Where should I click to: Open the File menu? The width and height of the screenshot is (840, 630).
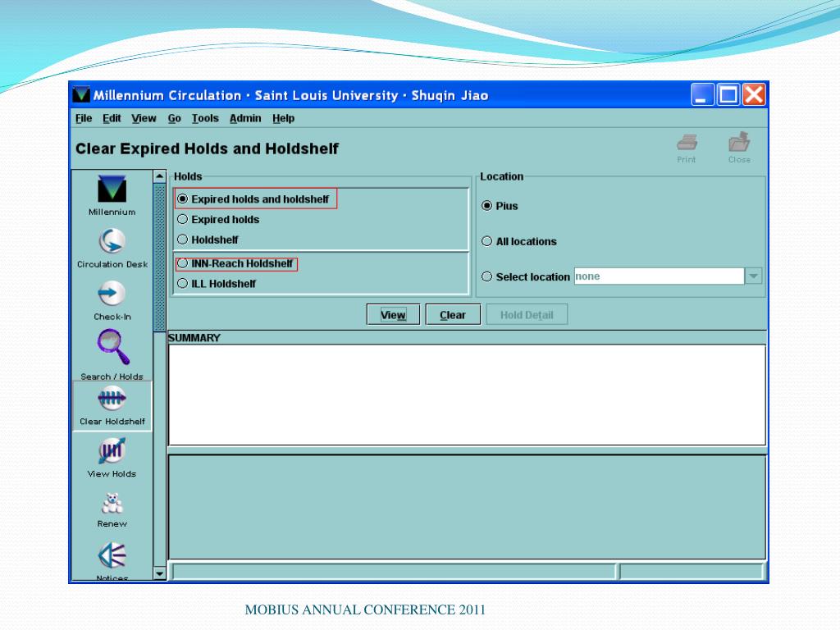click(84, 118)
